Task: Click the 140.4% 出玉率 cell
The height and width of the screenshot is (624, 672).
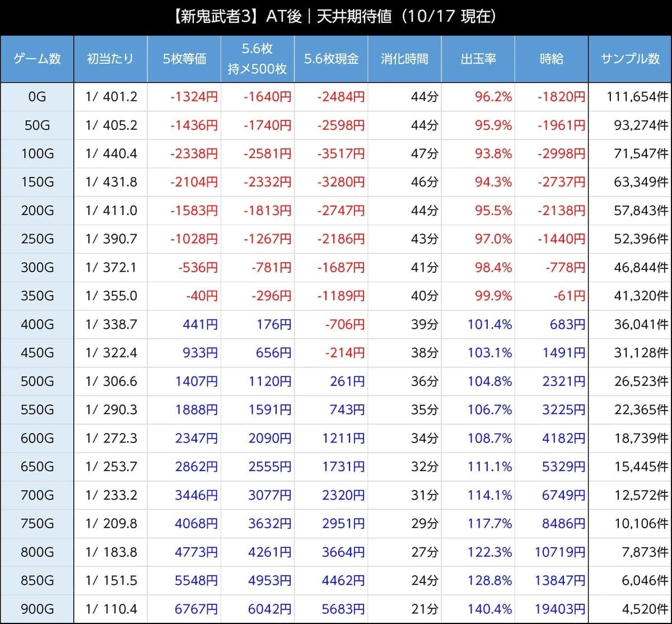Action: point(489,609)
